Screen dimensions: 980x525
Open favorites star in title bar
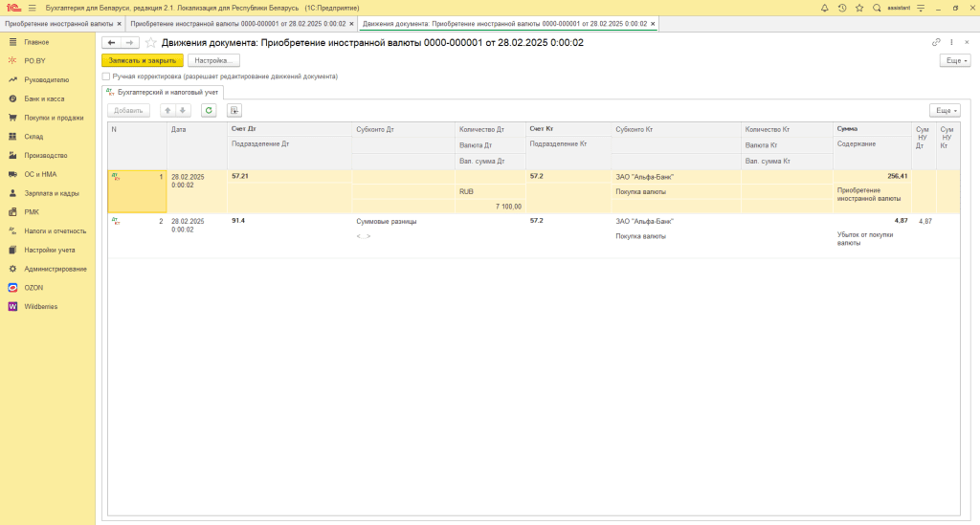(859, 8)
